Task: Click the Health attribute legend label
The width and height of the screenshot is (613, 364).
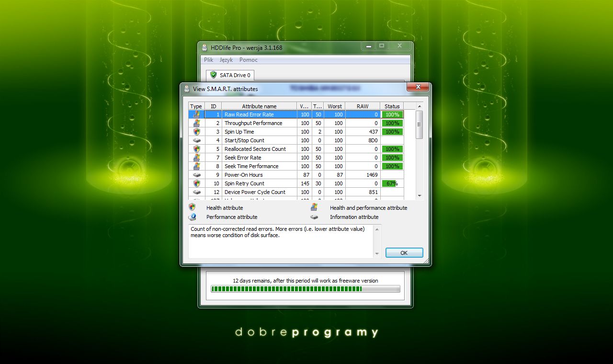Action: click(225, 208)
